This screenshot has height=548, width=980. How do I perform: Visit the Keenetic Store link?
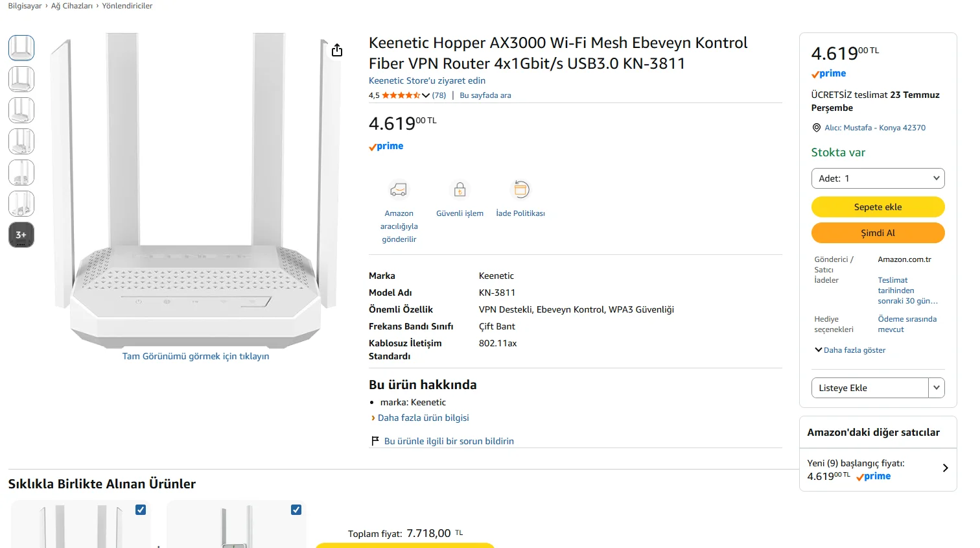point(427,80)
